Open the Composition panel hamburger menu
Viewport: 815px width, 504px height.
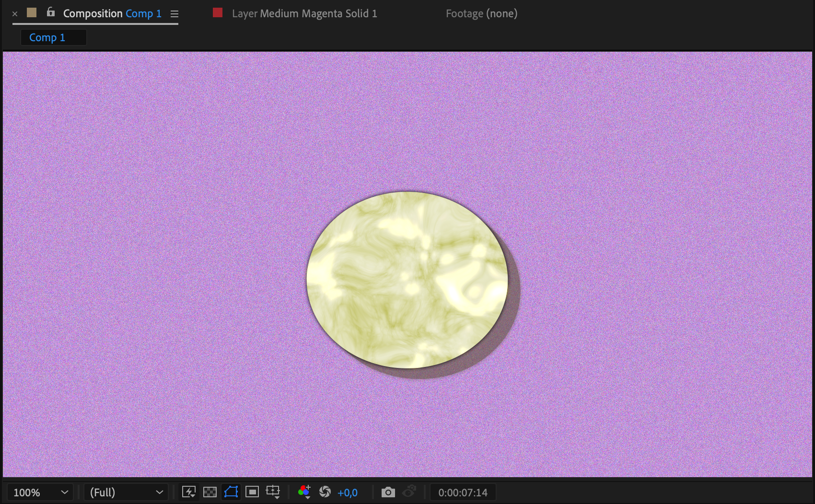[x=175, y=14]
